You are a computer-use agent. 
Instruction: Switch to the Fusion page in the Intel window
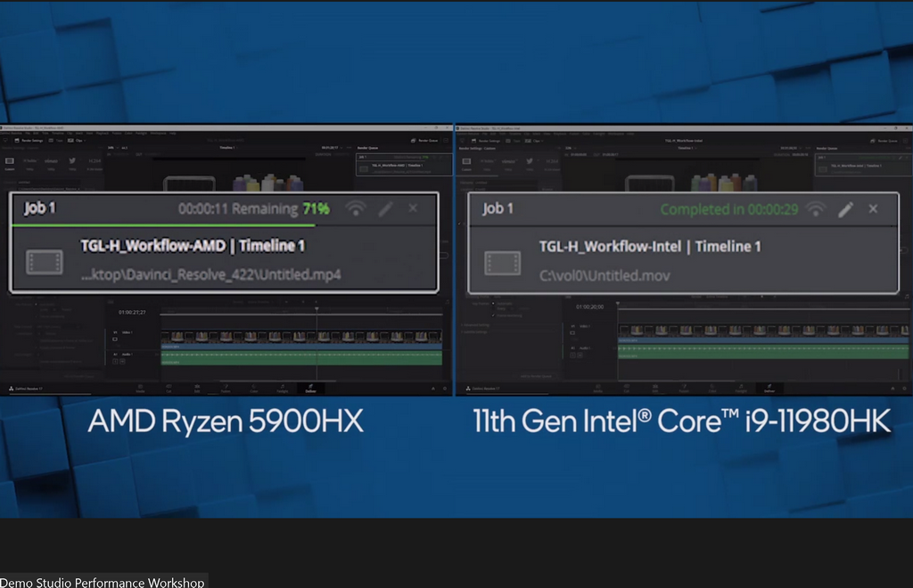684,388
